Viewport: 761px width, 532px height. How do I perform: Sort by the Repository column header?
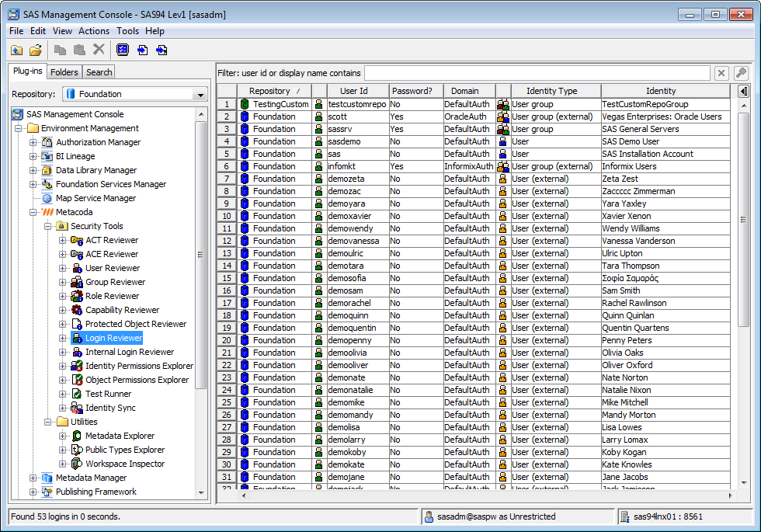[274, 91]
